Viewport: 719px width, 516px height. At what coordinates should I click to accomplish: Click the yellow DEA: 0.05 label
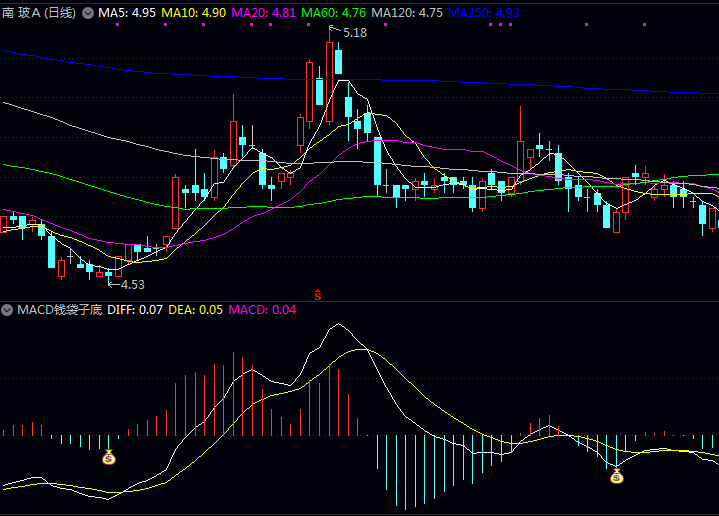(196, 310)
